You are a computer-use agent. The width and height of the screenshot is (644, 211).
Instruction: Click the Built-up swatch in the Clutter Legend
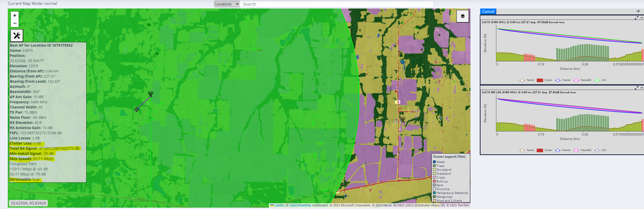[434, 181]
